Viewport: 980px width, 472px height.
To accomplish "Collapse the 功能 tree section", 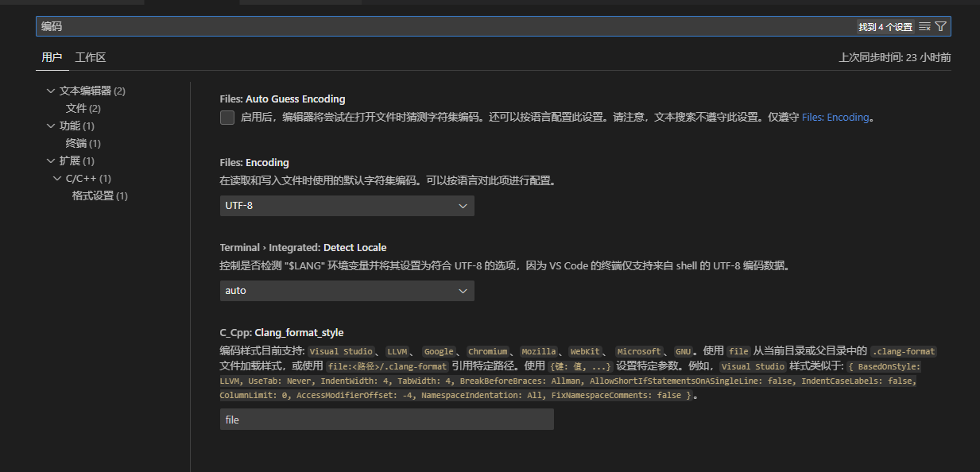I will (x=52, y=126).
